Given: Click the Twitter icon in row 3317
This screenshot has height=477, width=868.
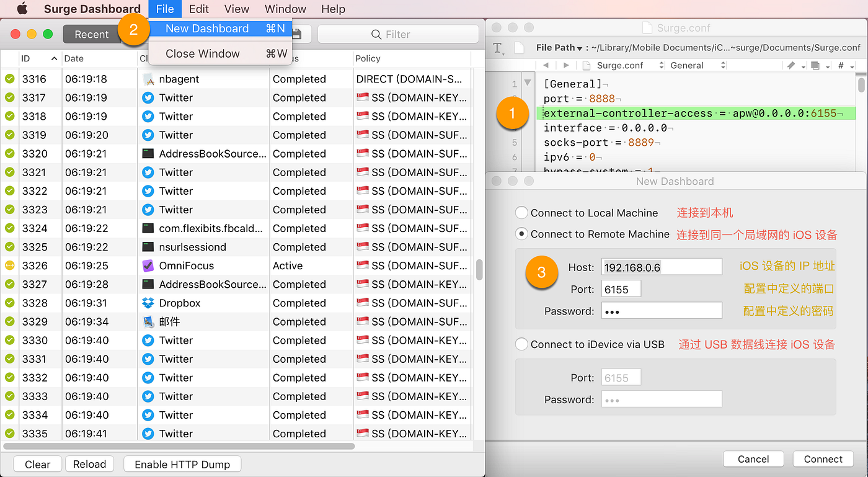Looking at the screenshot, I should 148,97.
